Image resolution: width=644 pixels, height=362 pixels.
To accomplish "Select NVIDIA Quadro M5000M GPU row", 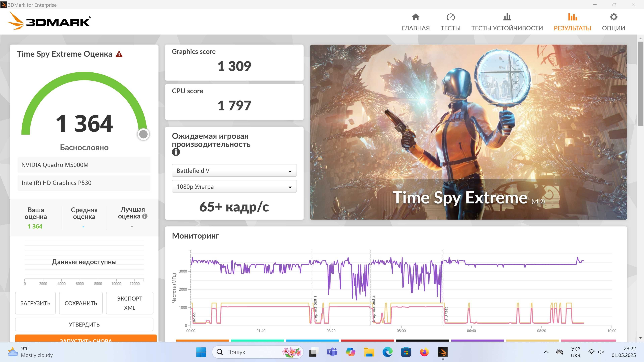I will 84,165.
